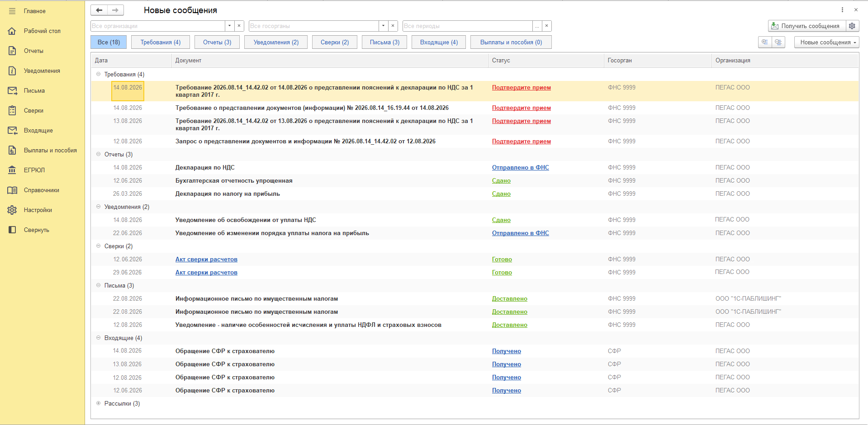Collapse the Письма (3) group
Image resolution: width=868 pixels, height=425 pixels.
tap(98, 285)
